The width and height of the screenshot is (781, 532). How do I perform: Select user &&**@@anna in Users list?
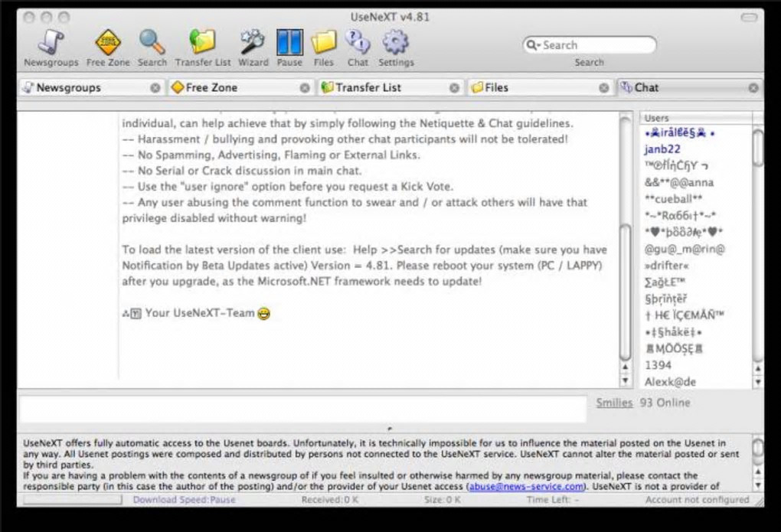click(x=679, y=182)
